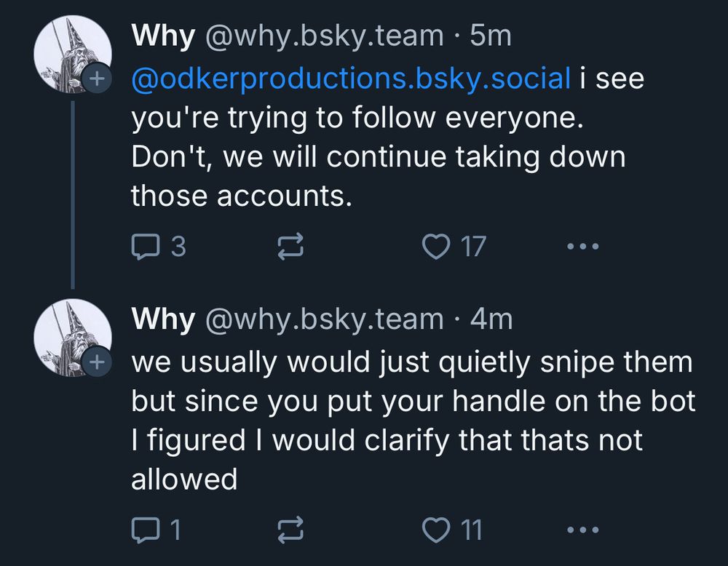
Task: Open the @why.bsky.team handle on the 4m post
Action: 325,319
